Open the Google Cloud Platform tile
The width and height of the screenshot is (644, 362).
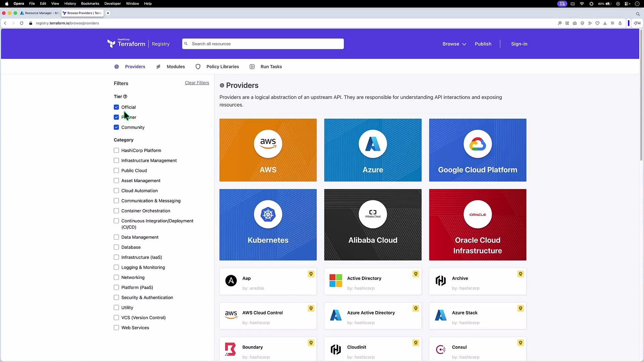pos(478,150)
